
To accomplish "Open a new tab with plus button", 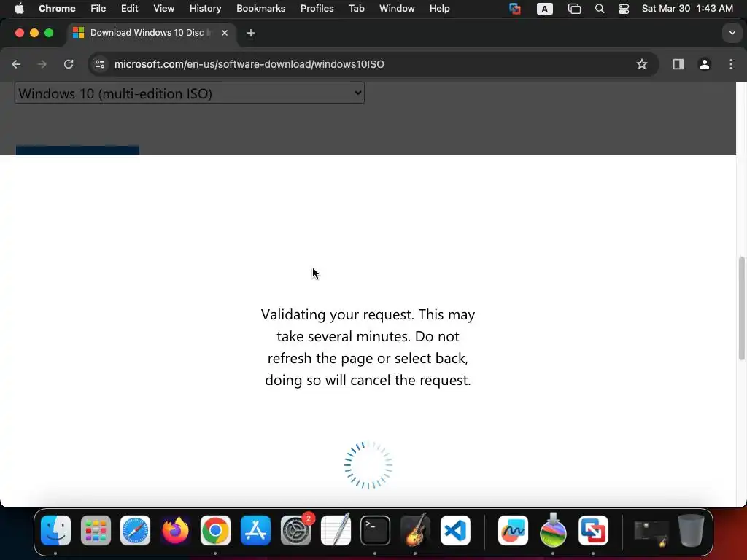I will click(x=251, y=33).
